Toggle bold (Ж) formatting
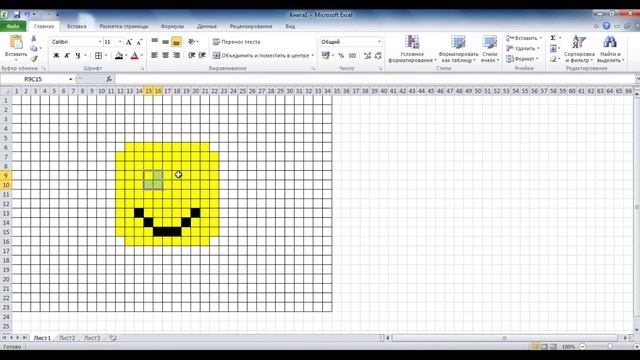Viewport: 640px width, 360px height. (x=56, y=56)
